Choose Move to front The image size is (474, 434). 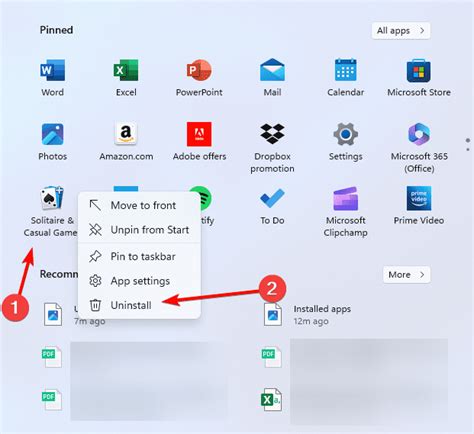point(139,205)
